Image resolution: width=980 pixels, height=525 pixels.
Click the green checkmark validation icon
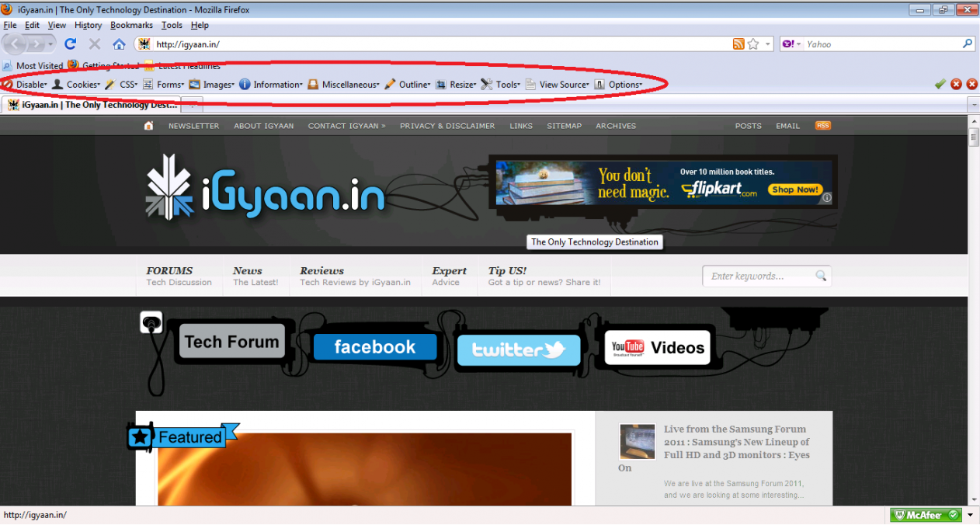click(940, 84)
